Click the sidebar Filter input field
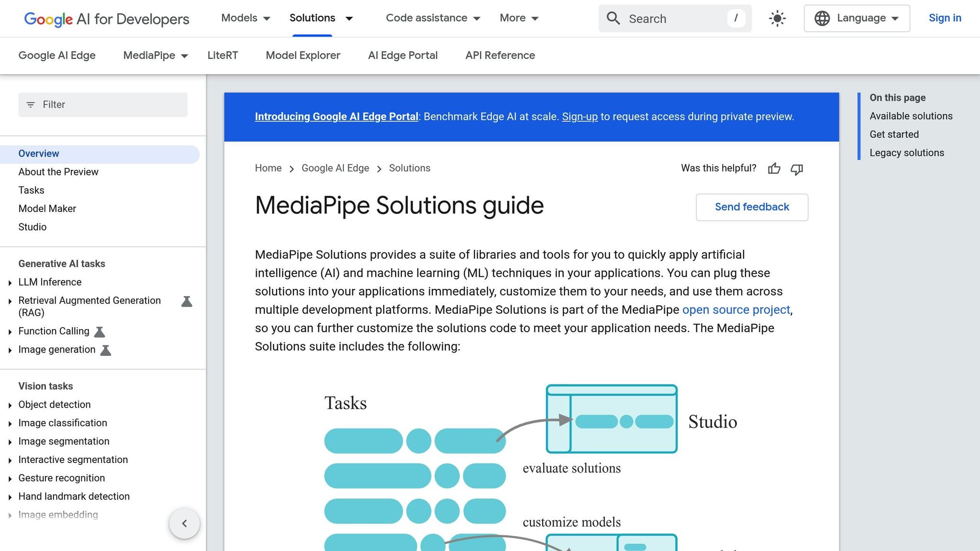Image resolution: width=980 pixels, height=551 pixels. coord(103,105)
